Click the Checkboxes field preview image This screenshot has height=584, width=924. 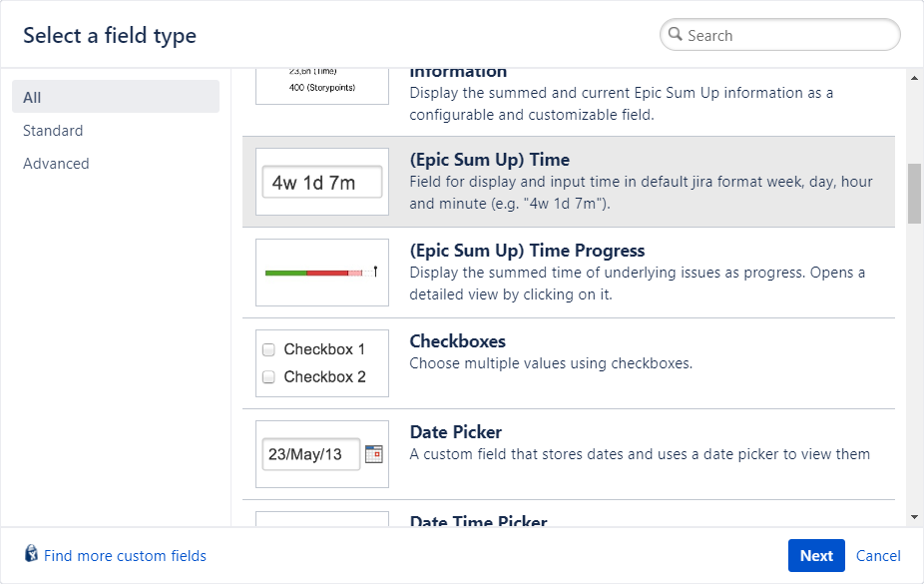click(x=321, y=362)
